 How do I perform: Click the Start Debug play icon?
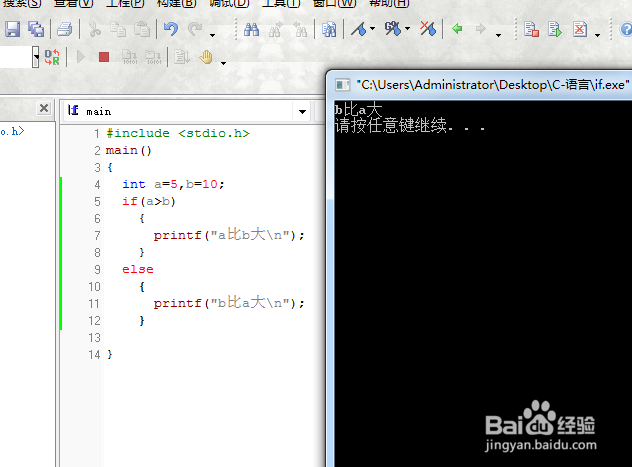tap(81, 57)
